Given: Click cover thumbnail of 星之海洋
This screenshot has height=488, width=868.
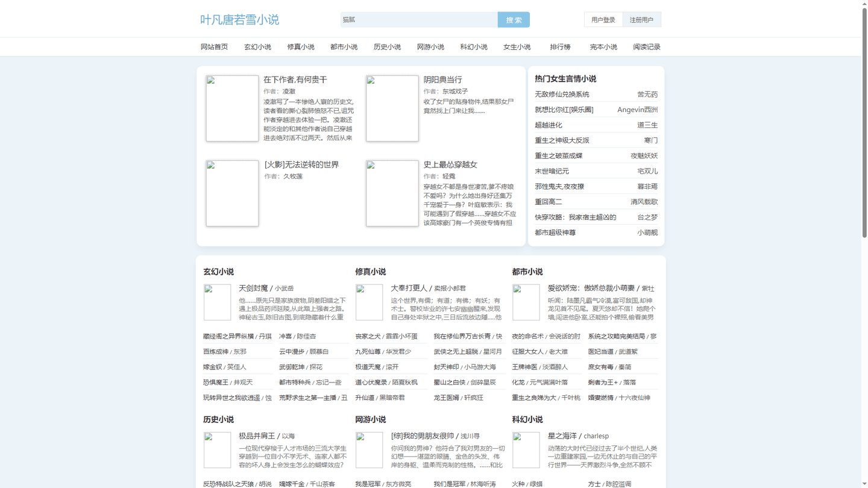Looking at the screenshot, I should point(526,450).
